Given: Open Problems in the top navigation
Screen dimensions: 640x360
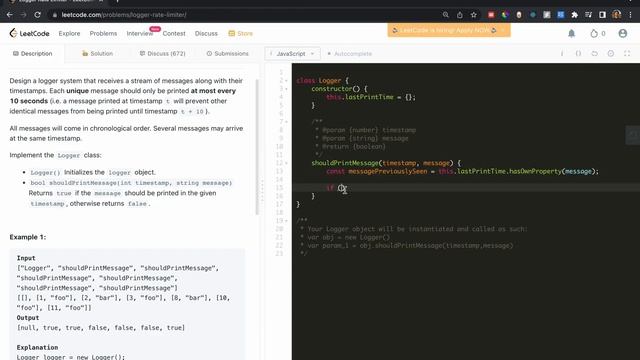Looking at the screenshot, I should point(103,33).
